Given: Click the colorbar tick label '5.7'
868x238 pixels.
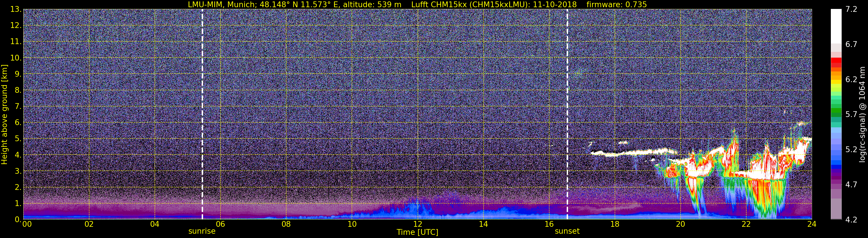Looking at the screenshot, I should 851,115.
